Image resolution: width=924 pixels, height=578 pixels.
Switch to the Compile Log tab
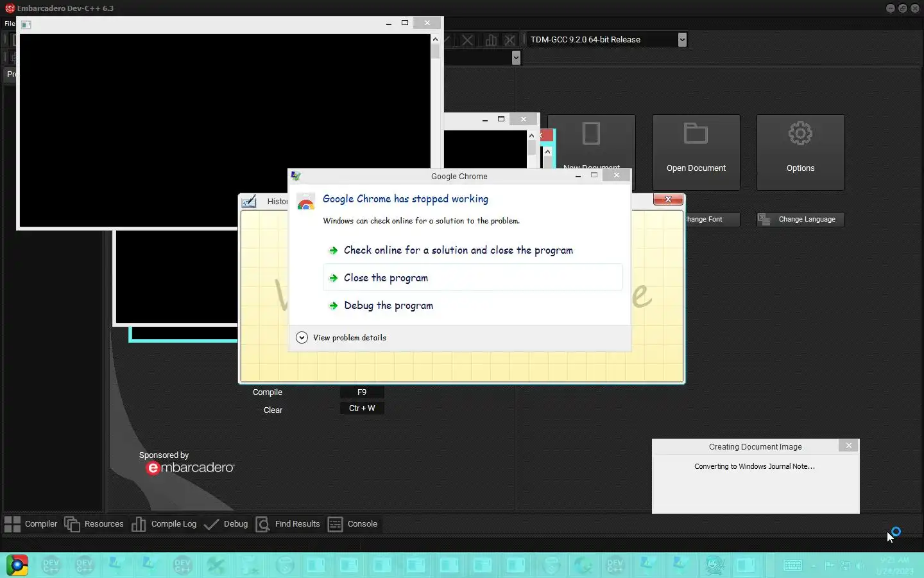[x=164, y=524]
